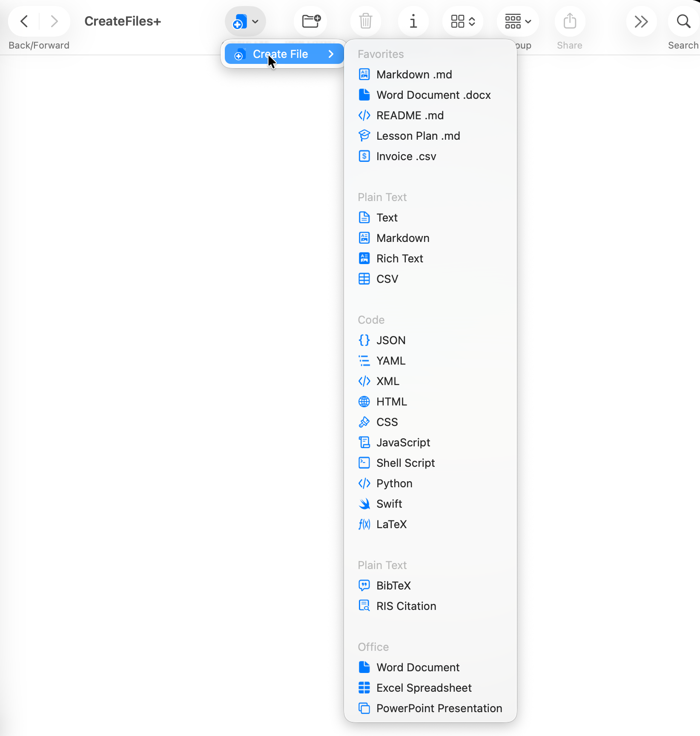Image resolution: width=700 pixels, height=736 pixels.
Task: Open the CreateFiles+ toolbar dropdown
Action: tap(246, 21)
